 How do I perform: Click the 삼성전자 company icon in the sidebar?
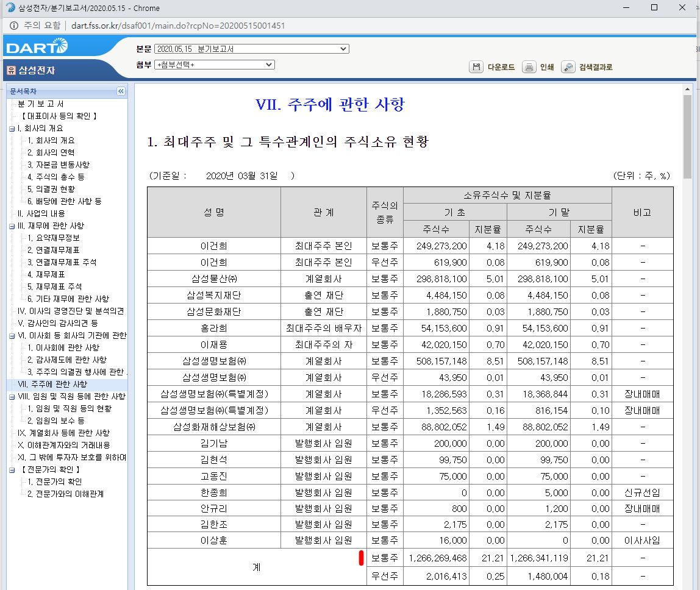click(x=10, y=68)
